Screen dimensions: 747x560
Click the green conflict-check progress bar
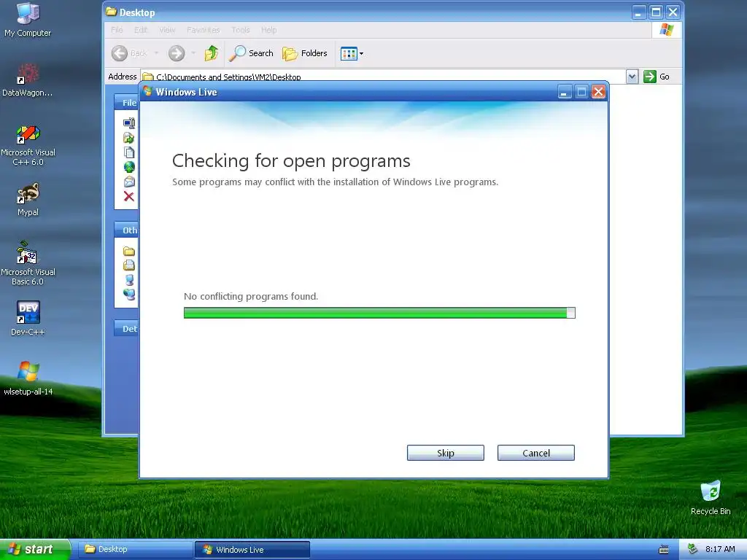point(379,313)
